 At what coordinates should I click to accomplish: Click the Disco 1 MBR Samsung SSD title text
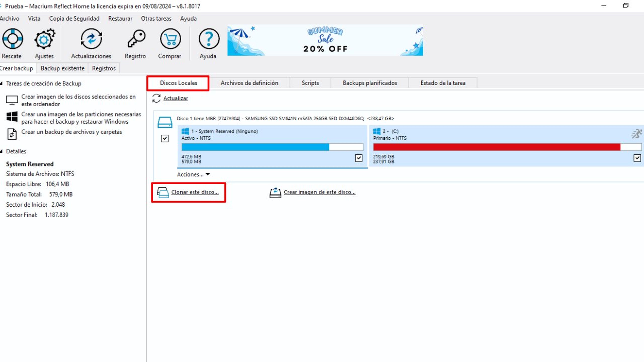[x=285, y=118]
